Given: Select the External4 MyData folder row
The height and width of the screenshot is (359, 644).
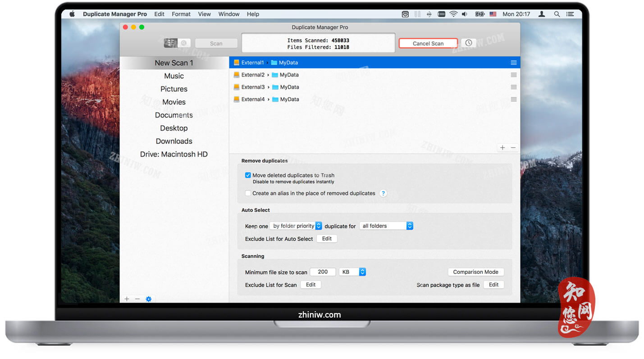Looking at the screenshot, I should [x=375, y=99].
